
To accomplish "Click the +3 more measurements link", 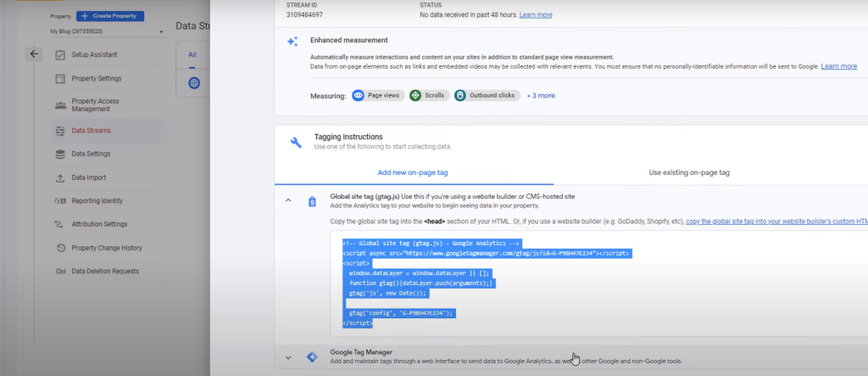I will [541, 95].
